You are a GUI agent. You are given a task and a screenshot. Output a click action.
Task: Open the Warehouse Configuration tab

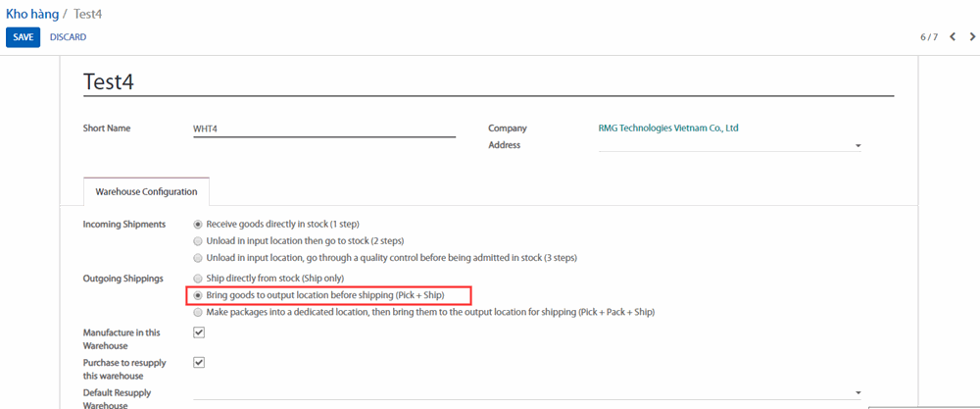point(146,191)
